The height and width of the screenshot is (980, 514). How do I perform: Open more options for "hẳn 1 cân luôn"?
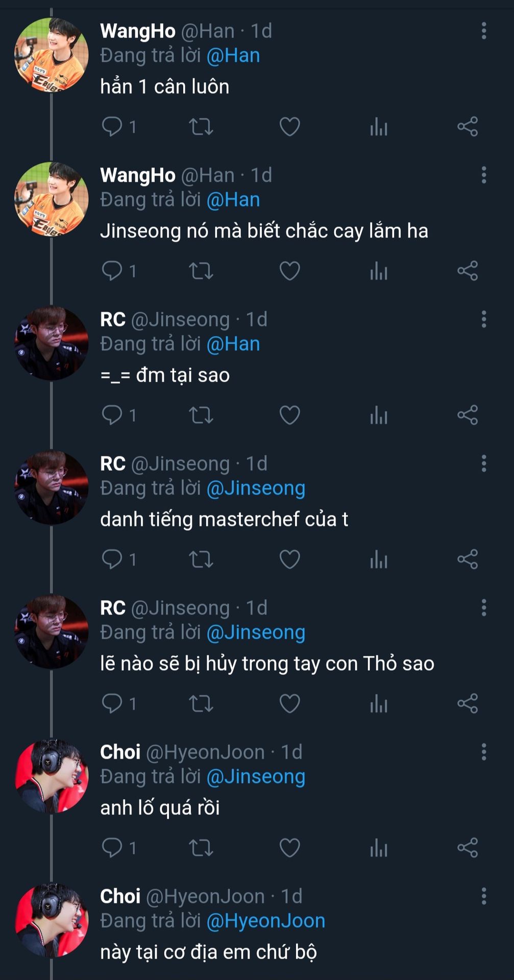[484, 31]
